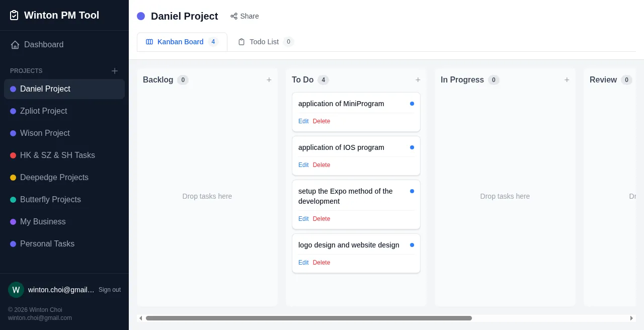The width and height of the screenshot is (644, 330).
Task: Sign out of the account
Action: 110,290
